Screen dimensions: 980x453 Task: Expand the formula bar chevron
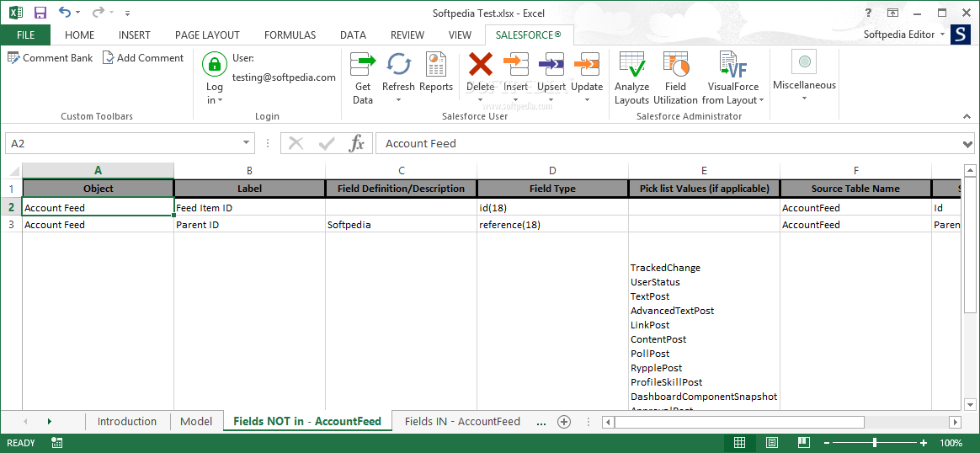pyautogui.click(x=969, y=144)
